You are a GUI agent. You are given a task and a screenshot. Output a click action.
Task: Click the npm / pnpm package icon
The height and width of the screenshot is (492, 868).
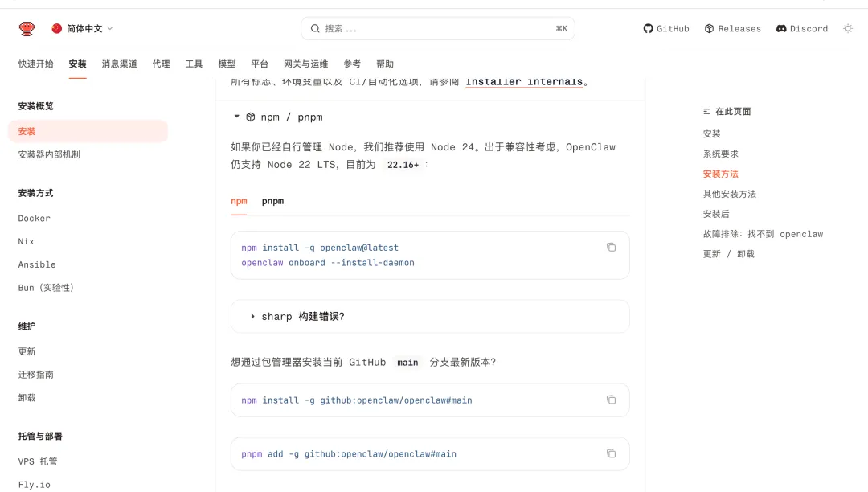coord(251,117)
